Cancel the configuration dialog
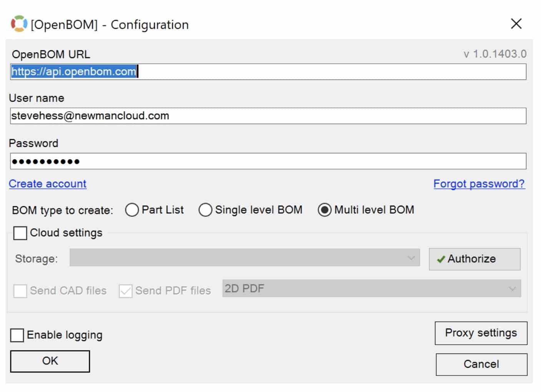The height and width of the screenshot is (392, 541). point(481,364)
